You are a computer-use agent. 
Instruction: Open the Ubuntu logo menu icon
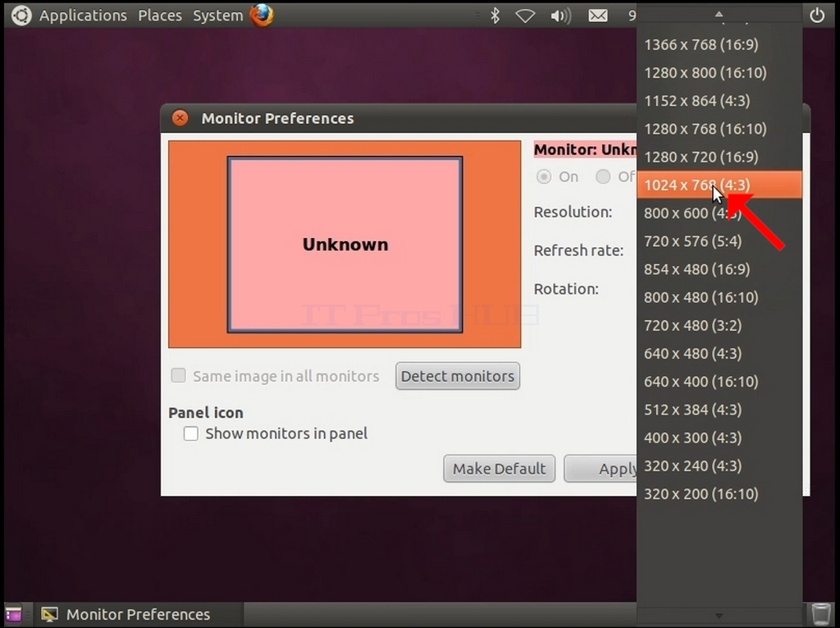click(21, 15)
